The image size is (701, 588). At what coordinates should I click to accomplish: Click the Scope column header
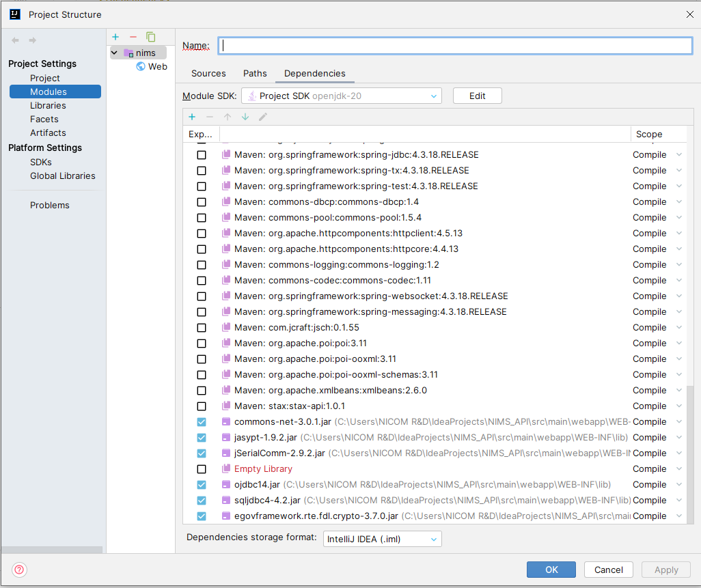658,134
